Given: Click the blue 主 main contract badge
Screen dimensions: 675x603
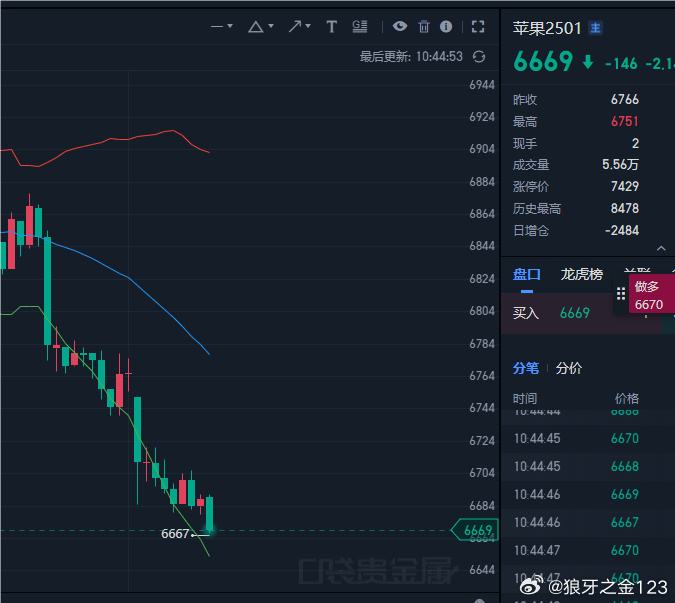Looking at the screenshot, I should click(x=595, y=28).
